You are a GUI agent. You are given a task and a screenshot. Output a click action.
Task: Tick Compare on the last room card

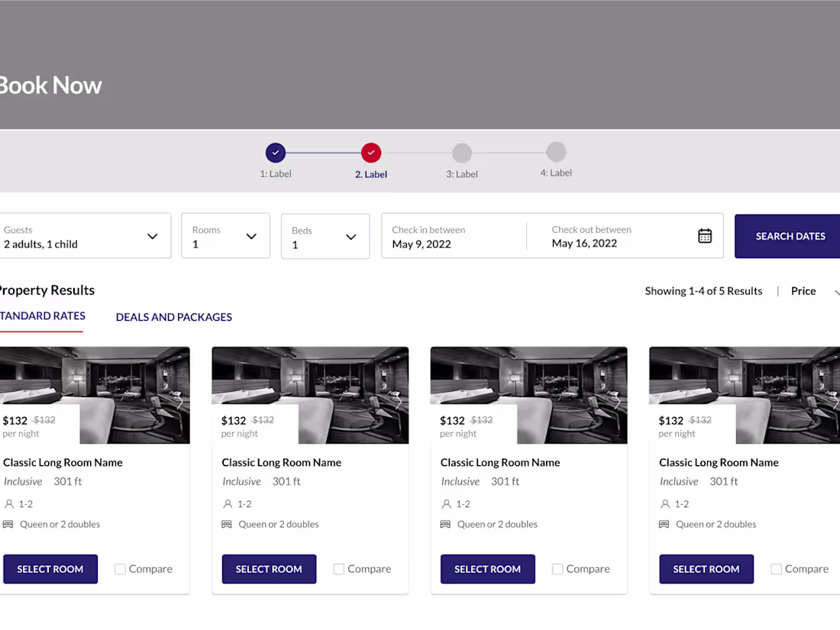click(776, 568)
